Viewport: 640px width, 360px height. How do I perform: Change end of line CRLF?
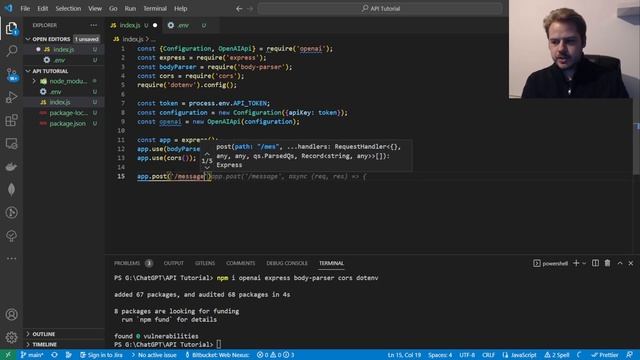click(488, 355)
